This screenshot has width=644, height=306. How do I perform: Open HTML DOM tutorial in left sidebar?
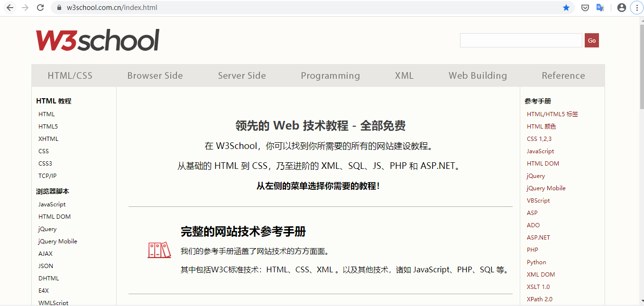55,216
